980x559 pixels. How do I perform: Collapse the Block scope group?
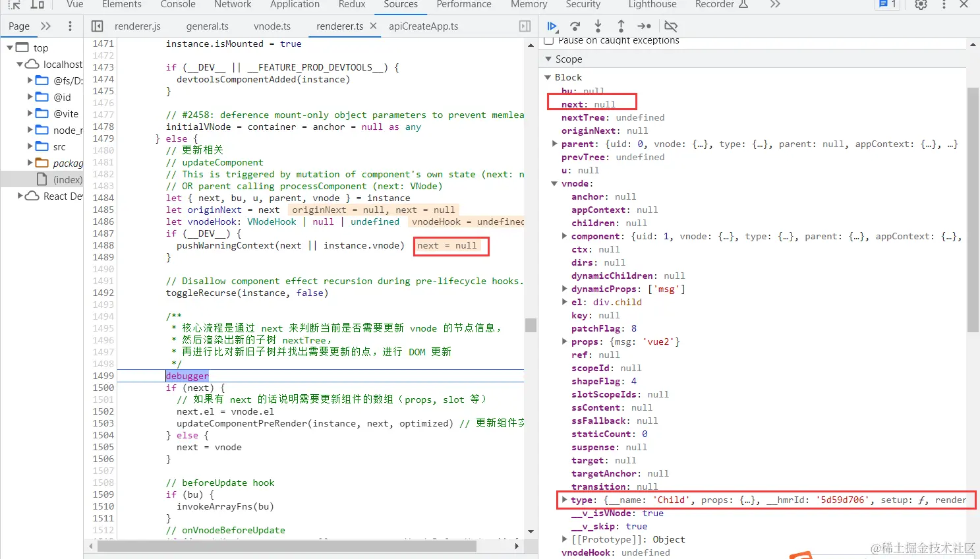(x=548, y=77)
